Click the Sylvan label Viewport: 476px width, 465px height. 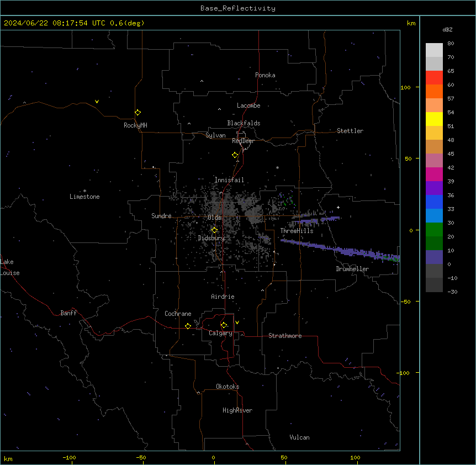[x=215, y=135]
